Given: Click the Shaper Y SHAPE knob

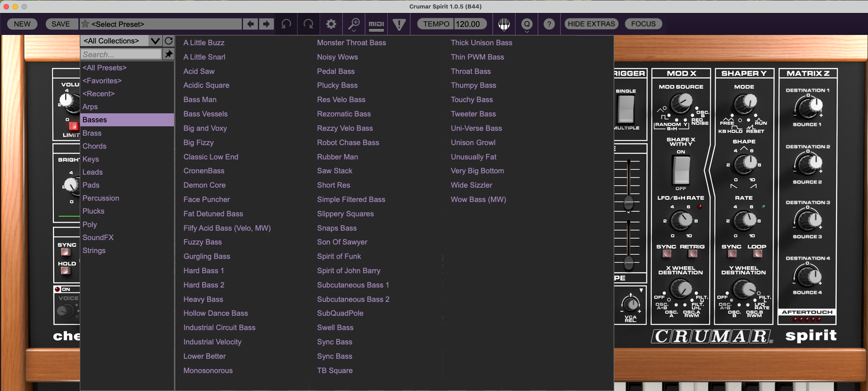Looking at the screenshot, I should click(x=744, y=164).
